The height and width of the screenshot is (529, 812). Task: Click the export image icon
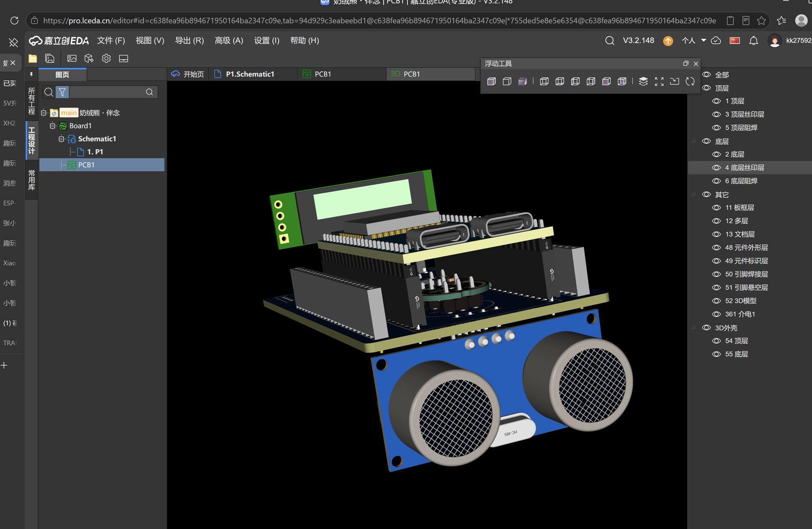[72, 58]
